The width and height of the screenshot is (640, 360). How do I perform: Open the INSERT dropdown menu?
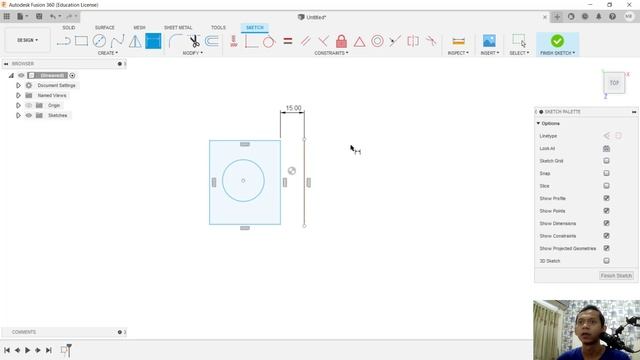coord(490,53)
